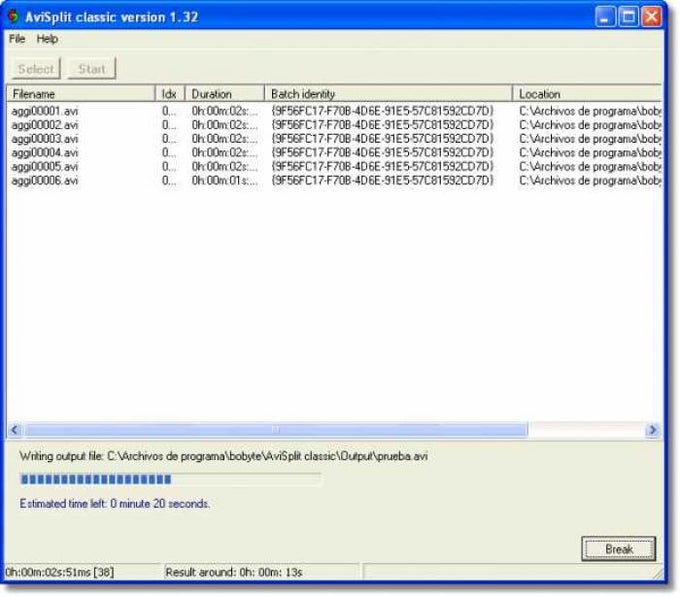Close the AviSplit classic window
Screen dimensions: 680x596
coord(651,17)
